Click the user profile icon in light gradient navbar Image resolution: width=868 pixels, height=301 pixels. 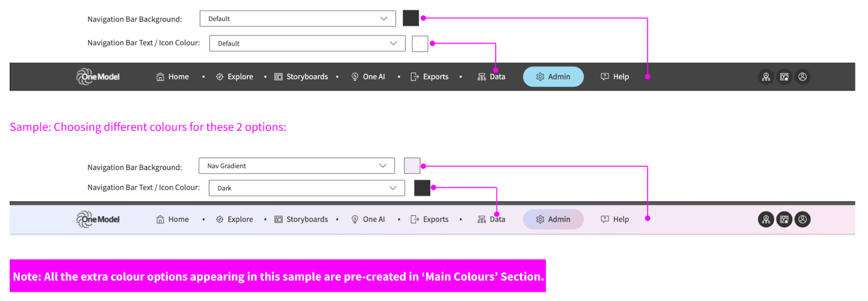[x=802, y=220]
